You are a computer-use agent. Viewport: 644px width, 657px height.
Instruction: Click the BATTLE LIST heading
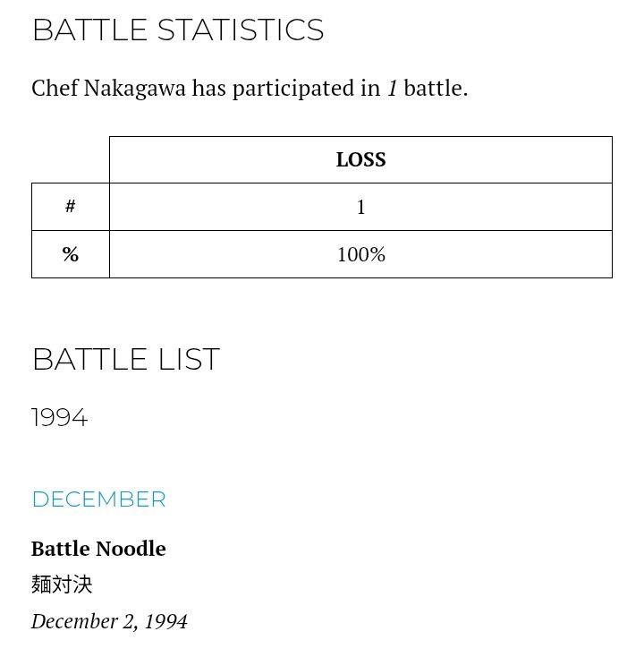pos(125,360)
